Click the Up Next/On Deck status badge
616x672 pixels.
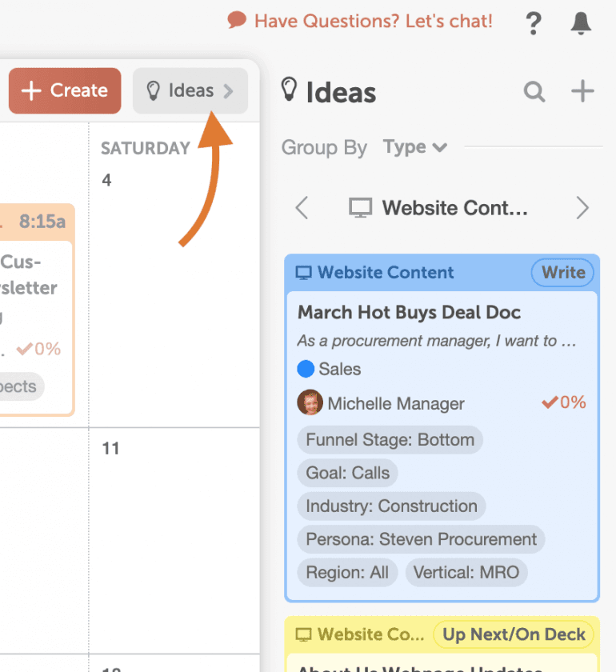click(514, 634)
